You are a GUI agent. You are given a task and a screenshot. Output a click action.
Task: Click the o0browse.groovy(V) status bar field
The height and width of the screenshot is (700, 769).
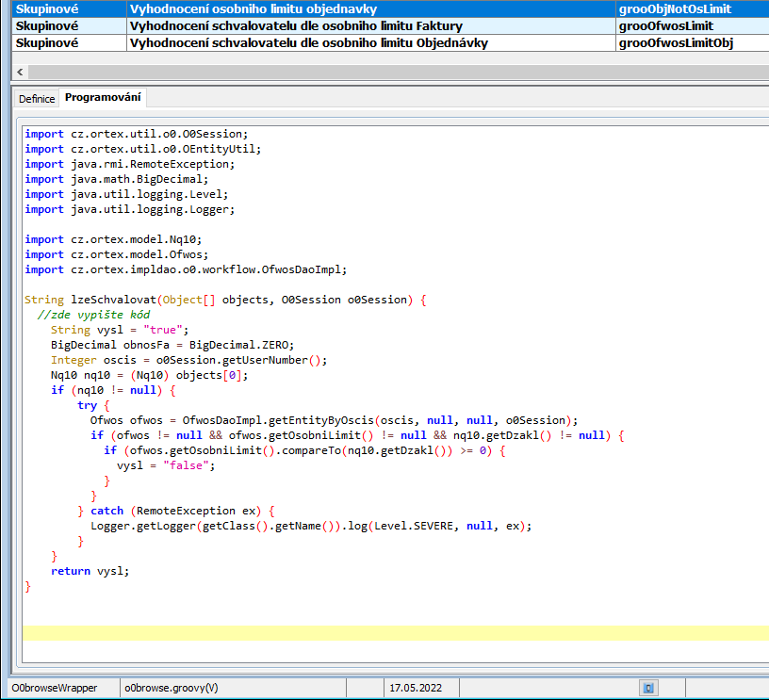point(172,689)
